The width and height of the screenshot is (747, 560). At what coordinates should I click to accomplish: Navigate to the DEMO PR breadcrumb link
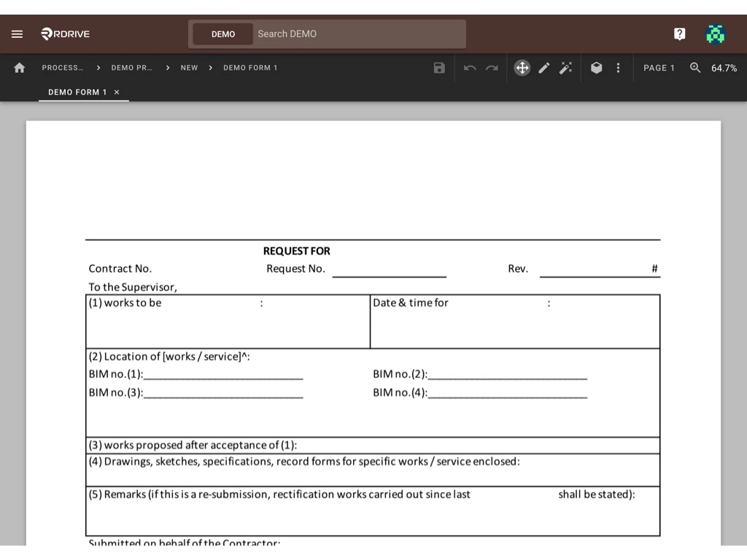133,68
